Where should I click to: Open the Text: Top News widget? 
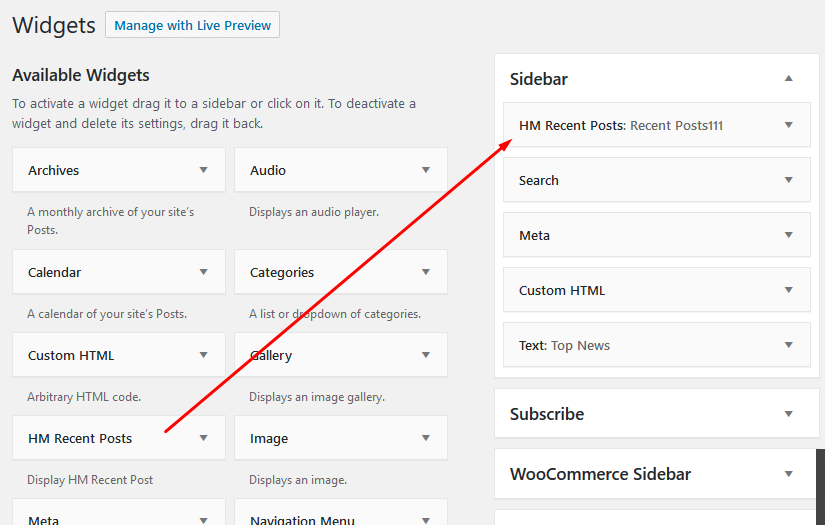[789, 345]
